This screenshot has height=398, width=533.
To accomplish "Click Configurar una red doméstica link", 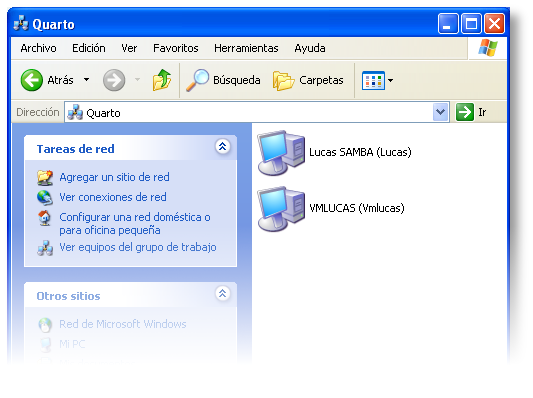I will (135, 224).
